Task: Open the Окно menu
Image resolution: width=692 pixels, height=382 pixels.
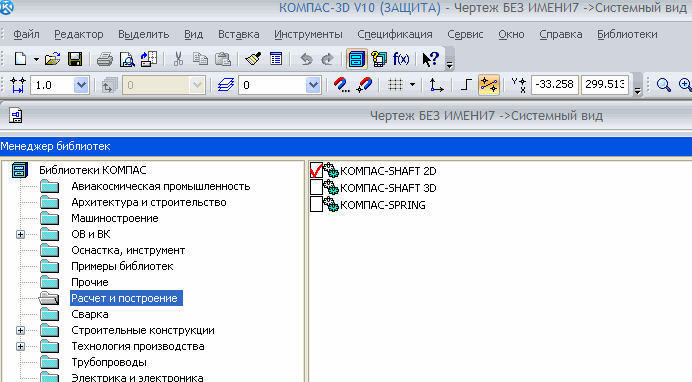Action: [511, 34]
